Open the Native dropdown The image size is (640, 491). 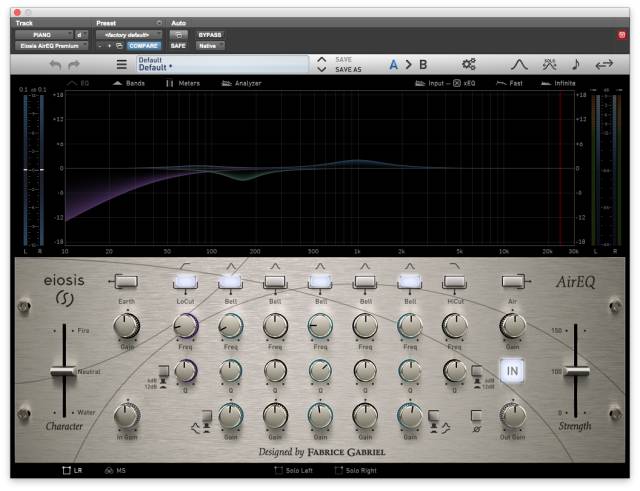(x=210, y=46)
